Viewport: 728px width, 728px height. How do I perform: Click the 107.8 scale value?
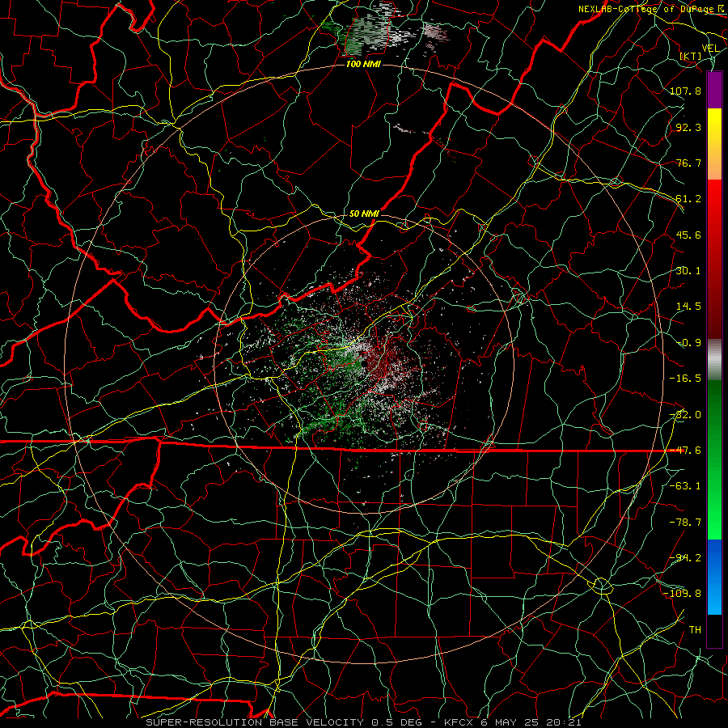pos(685,91)
